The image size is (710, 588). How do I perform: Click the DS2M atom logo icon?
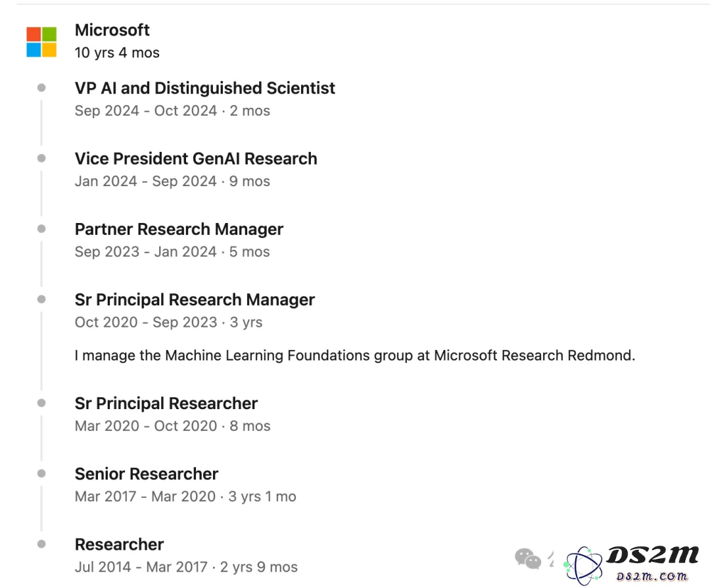coord(584,566)
